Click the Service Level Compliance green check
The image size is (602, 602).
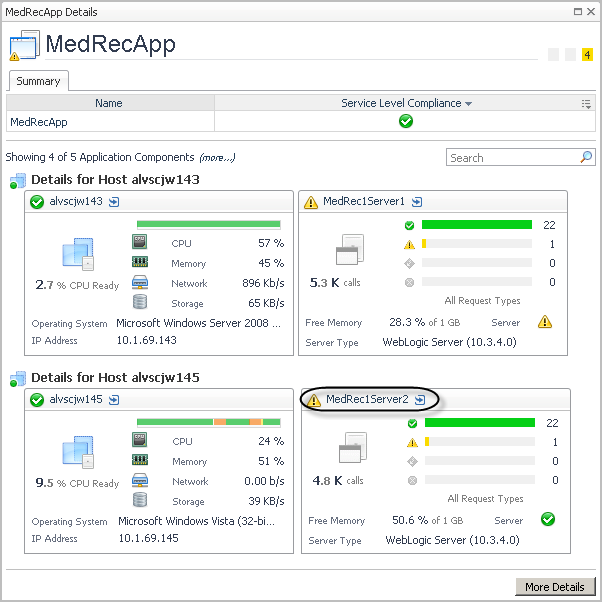point(406,122)
